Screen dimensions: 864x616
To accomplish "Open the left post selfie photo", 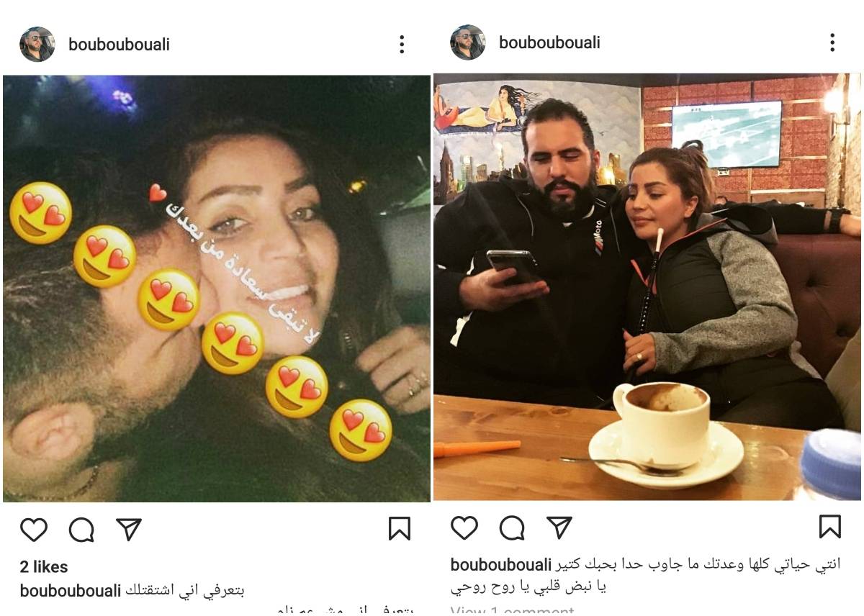I will coord(216,288).
